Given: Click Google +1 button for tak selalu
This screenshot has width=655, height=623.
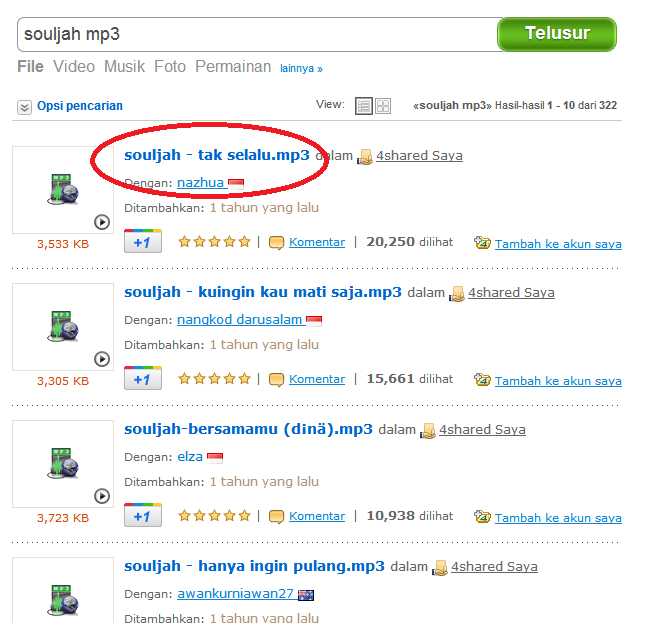Looking at the screenshot, I should (x=143, y=241).
